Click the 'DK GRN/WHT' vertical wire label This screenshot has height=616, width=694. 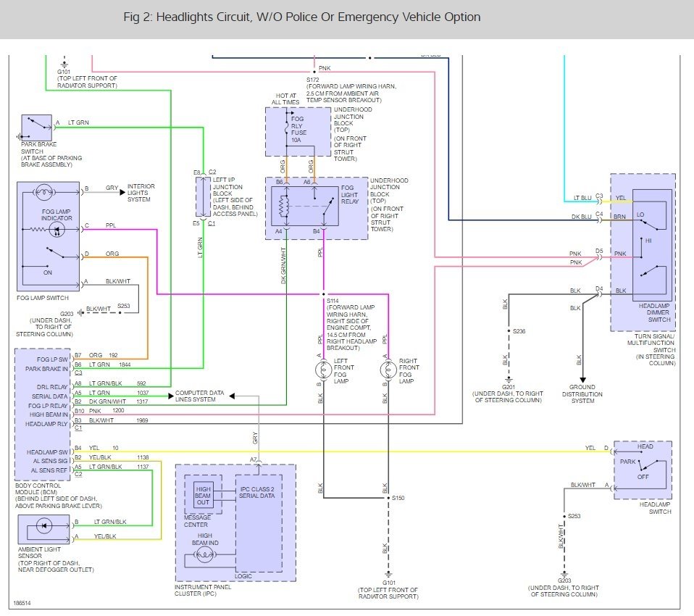tap(283, 266)
